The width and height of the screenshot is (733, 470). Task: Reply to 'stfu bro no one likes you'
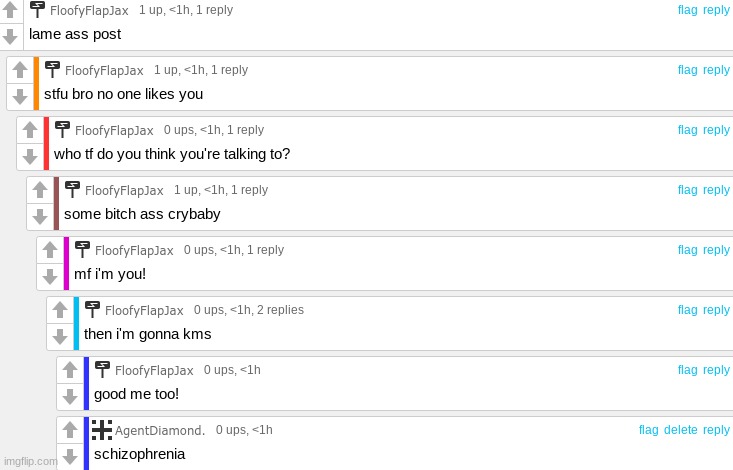coord(716,70)
